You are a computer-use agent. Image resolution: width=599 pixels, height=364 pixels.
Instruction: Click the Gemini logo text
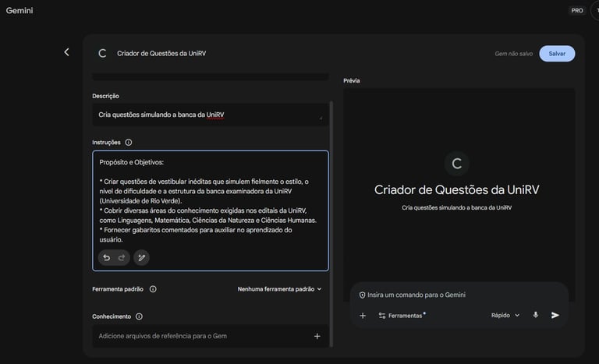click(19, 11)
